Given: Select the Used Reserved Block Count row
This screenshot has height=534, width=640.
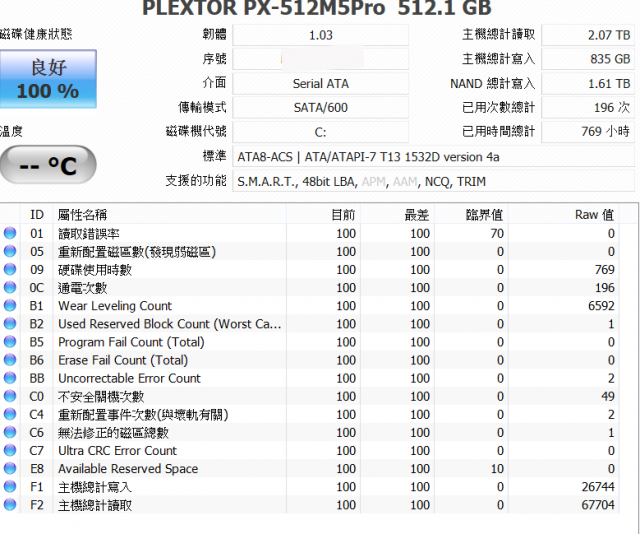Looking at the screenshot, I should click(x=309, y=324).
